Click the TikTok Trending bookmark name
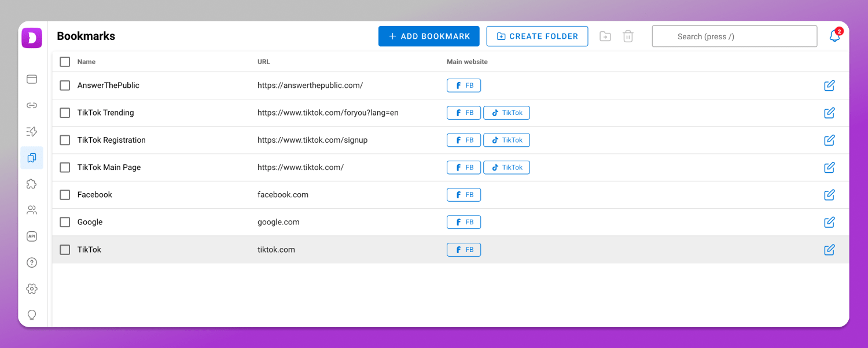868x348 pixels. pyautogui.click(x=105, y=113)
